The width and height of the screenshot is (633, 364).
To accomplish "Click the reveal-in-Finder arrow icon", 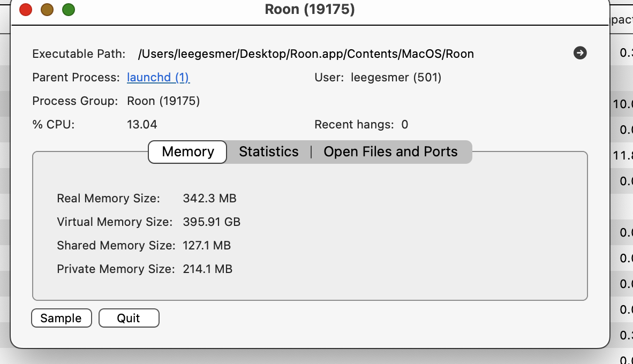I will pyautogui.click(x=580, y=53).
